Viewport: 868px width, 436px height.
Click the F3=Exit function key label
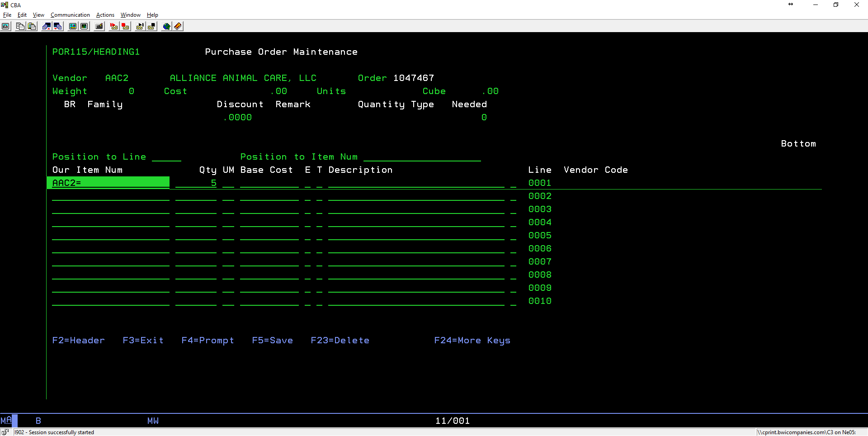[143, 340]
